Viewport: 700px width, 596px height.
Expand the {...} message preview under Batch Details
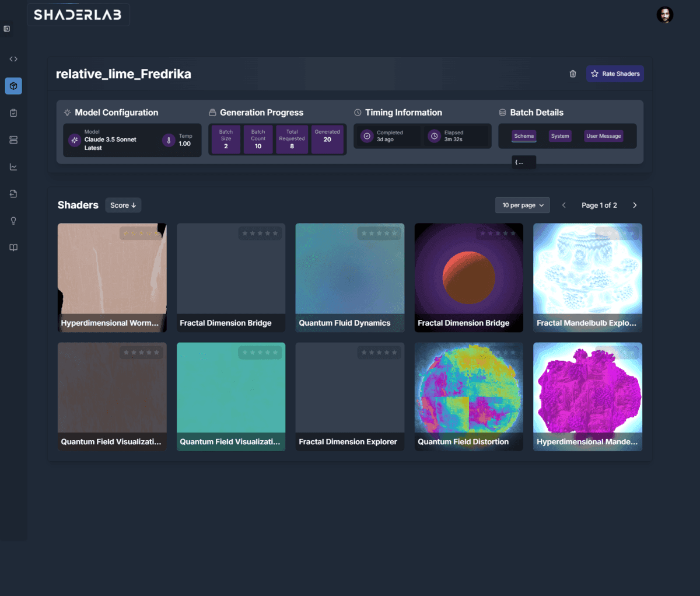pos(523,162)
